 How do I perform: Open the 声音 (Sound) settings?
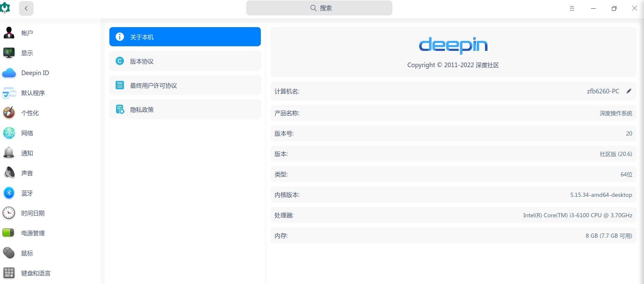tap(27, 173)
